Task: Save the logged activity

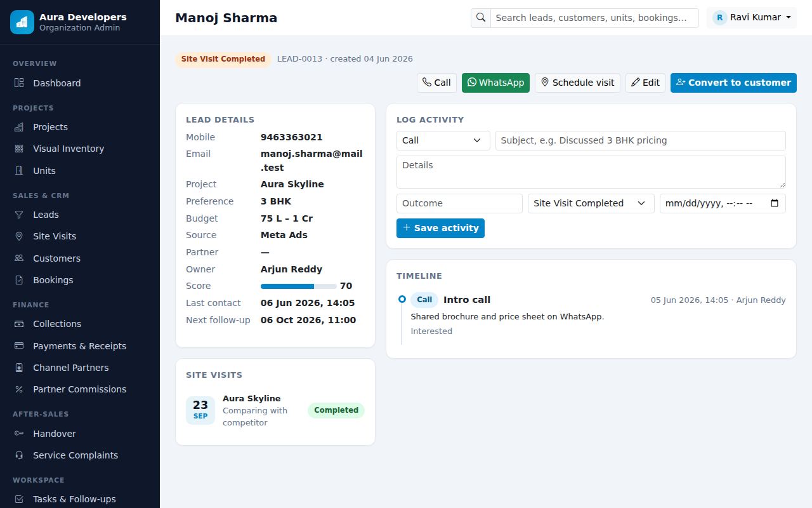Action: [440, 228]
